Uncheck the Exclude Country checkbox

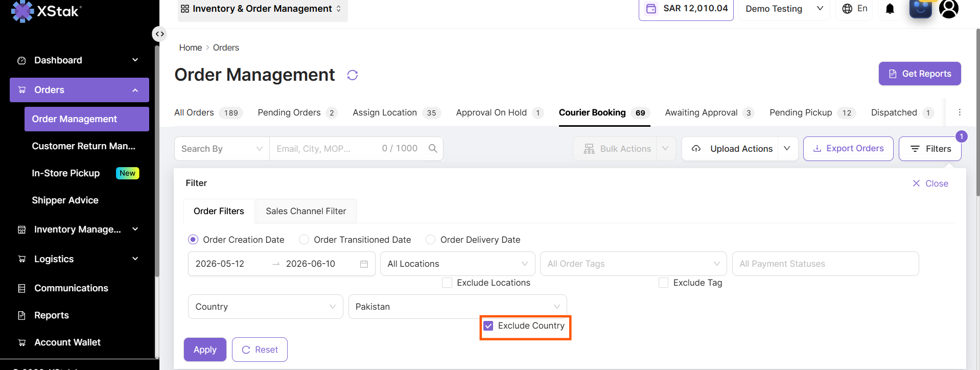point(488,326)
